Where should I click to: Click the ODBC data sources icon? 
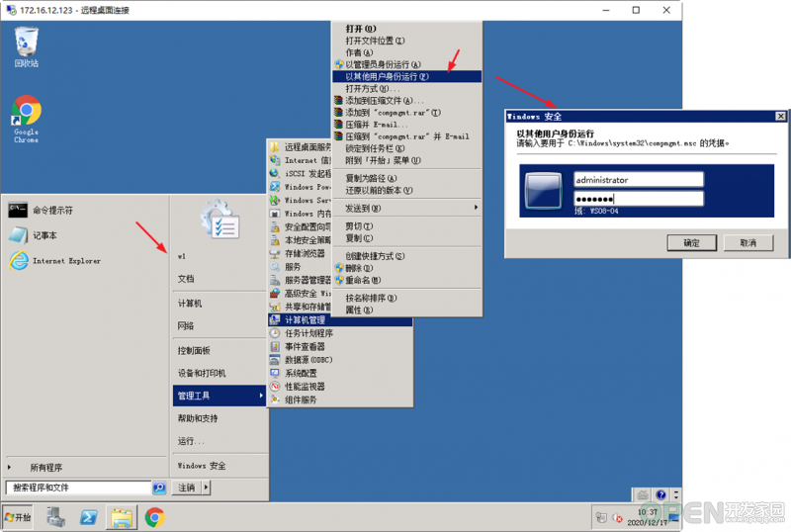(275, 360)
